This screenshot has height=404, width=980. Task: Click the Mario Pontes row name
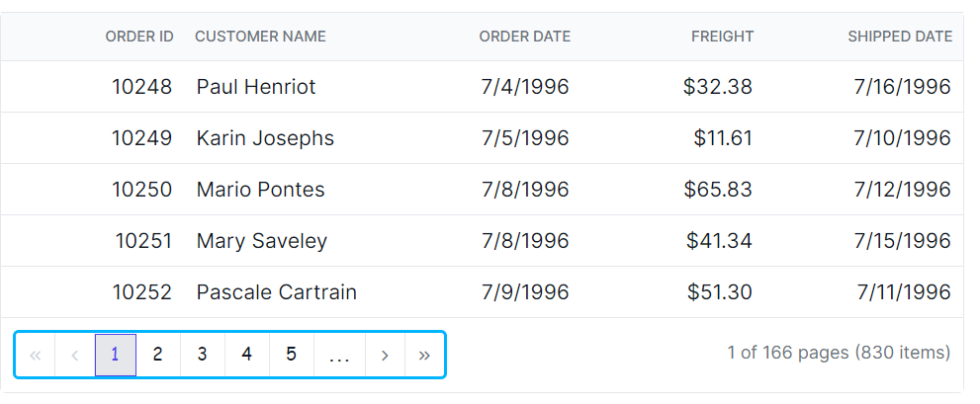click(x=260, y=190)
